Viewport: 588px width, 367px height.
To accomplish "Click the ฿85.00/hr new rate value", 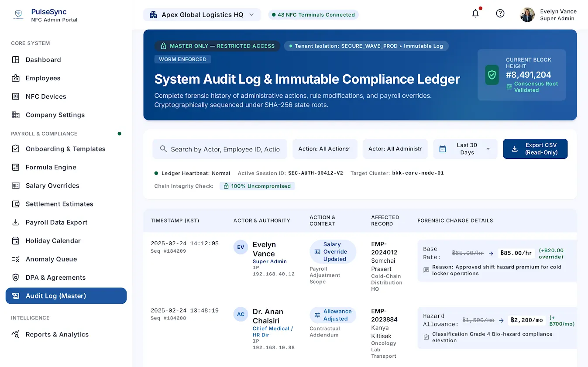I will pos(516,253).
